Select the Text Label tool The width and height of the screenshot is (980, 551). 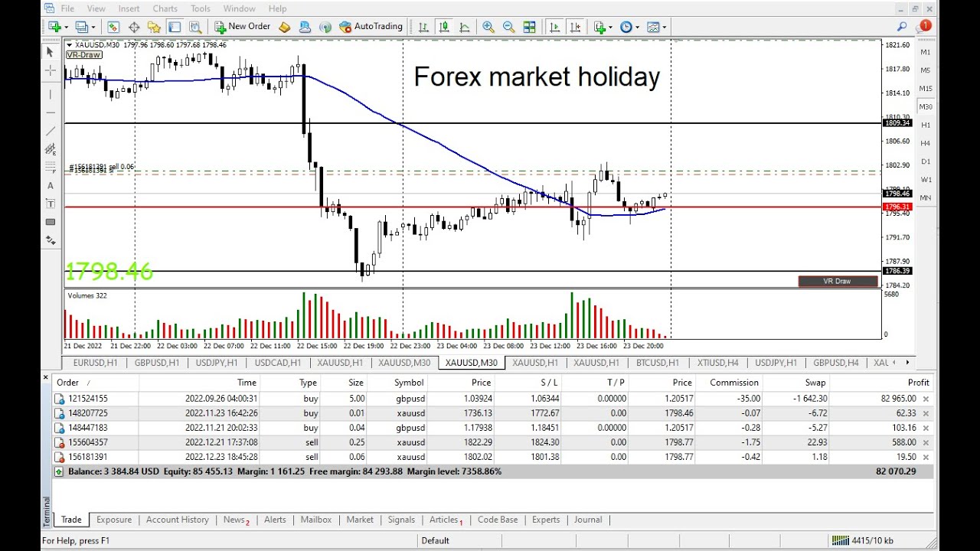(51, 204)
